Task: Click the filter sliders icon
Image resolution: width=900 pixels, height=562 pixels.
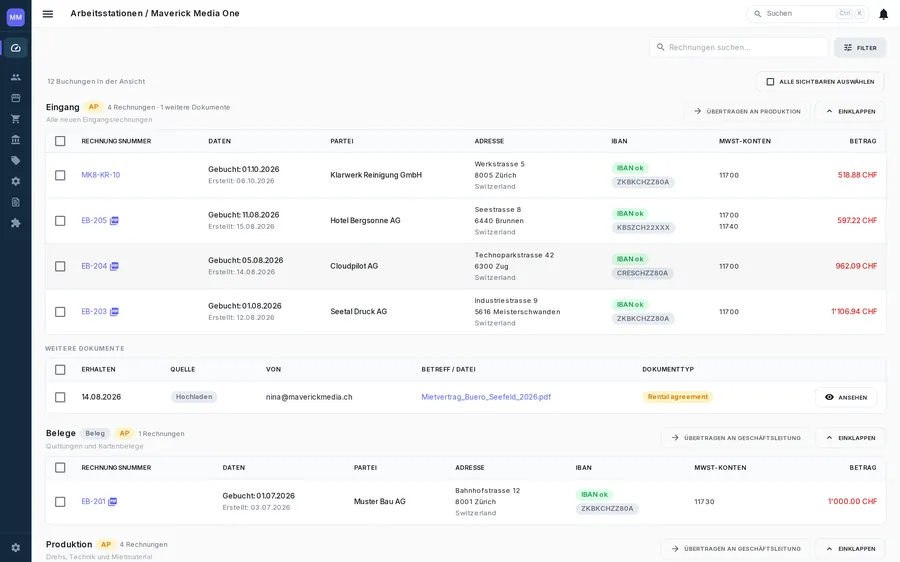Action: point(848,48)
